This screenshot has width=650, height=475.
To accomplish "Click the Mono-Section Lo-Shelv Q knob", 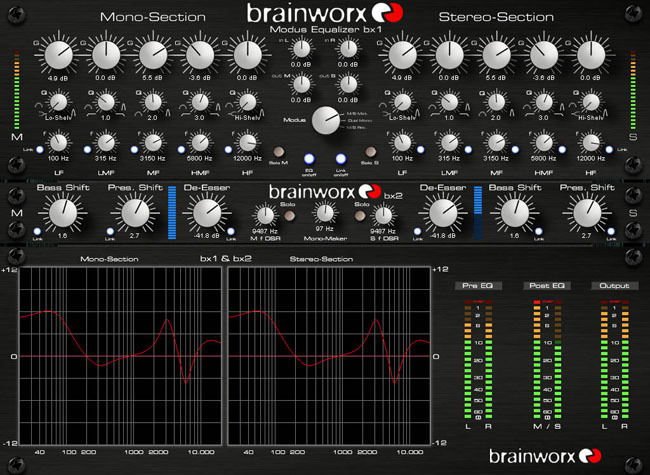I will pos(58,102).
